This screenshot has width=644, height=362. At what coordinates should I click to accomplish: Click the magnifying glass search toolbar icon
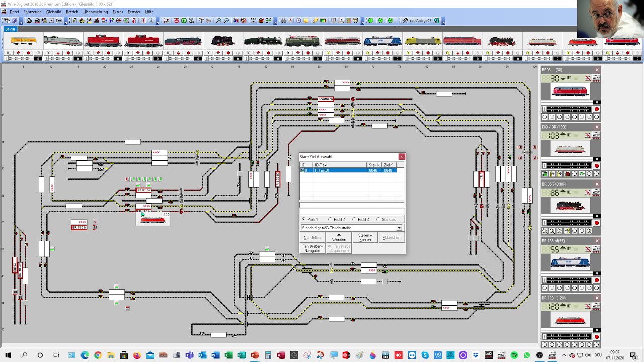pyautogui.click(x=151, y=21)
